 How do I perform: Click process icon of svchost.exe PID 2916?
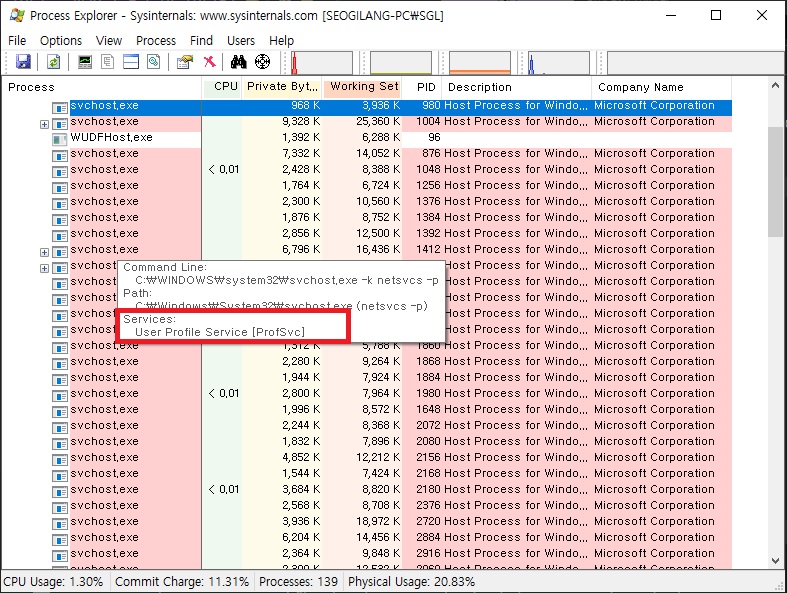coord(60,556)
